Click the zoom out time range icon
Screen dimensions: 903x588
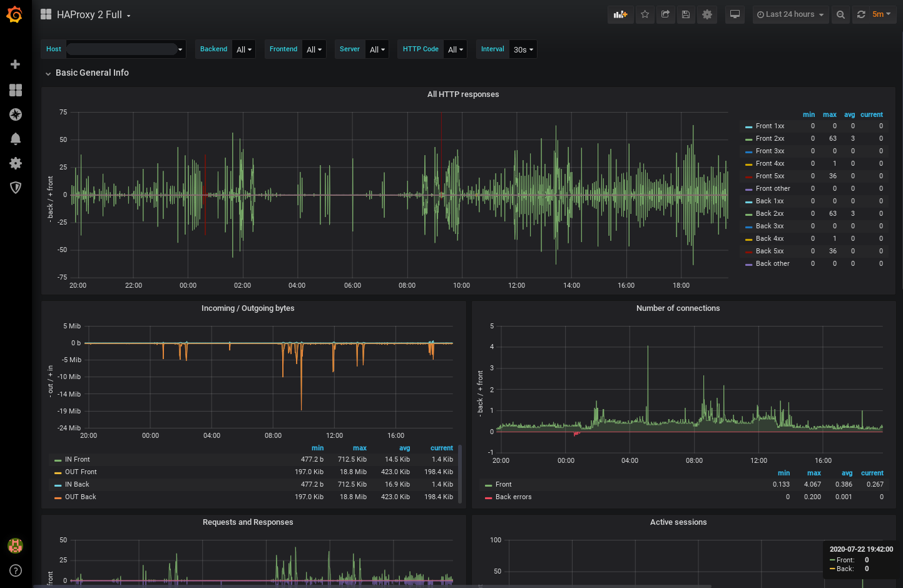[840, 14]
